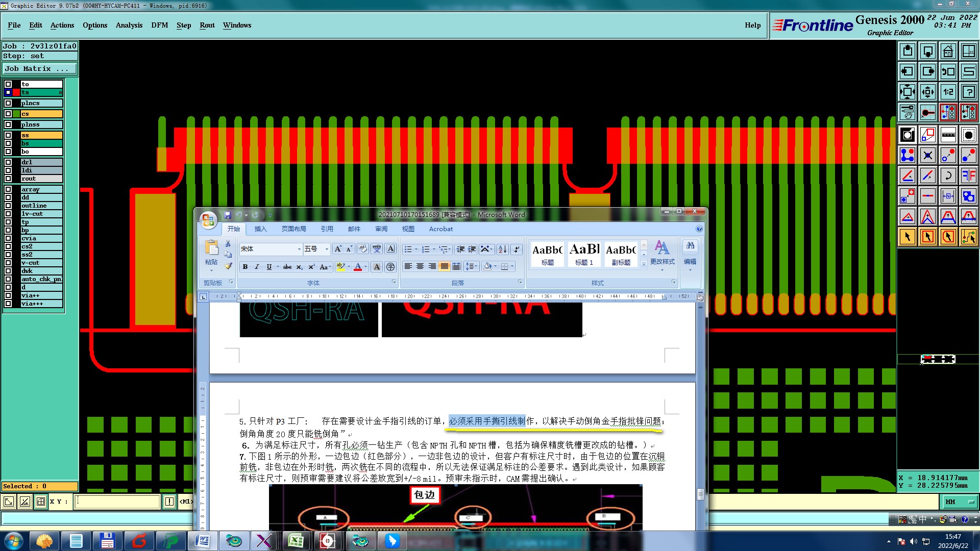The width and height of the screenshot is (980, 551).
Task: Click the zoom-in expand-frame icon
Action: (x=908, y=92)
